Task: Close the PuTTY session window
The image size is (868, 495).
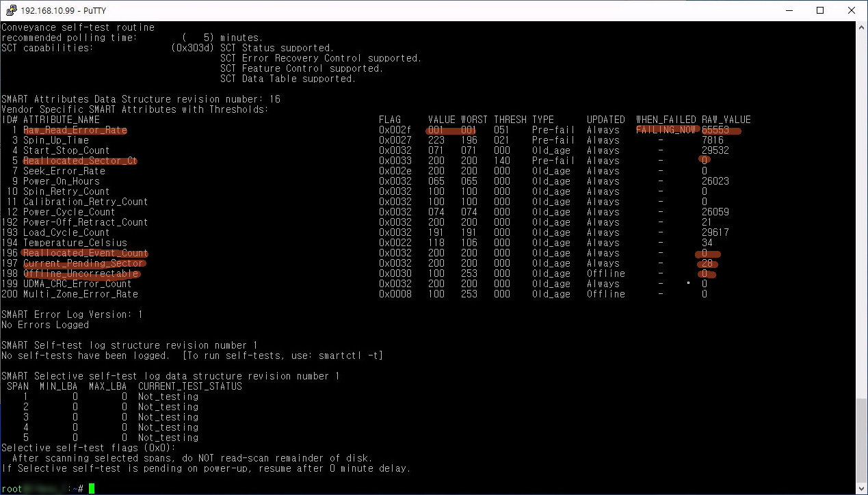Action: [x=852, y=10]
